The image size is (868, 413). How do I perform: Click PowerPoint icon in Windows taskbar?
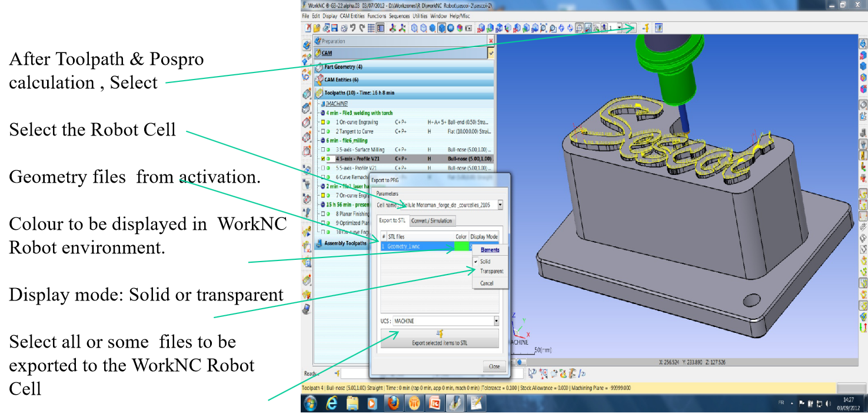[x=435, y=403]
